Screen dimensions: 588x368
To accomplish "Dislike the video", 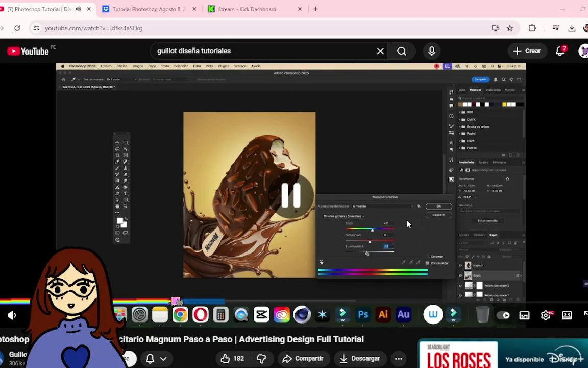I will click(261, 359).
